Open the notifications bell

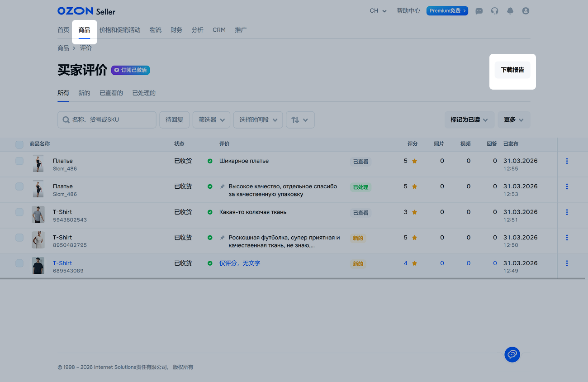coord(510,11)
